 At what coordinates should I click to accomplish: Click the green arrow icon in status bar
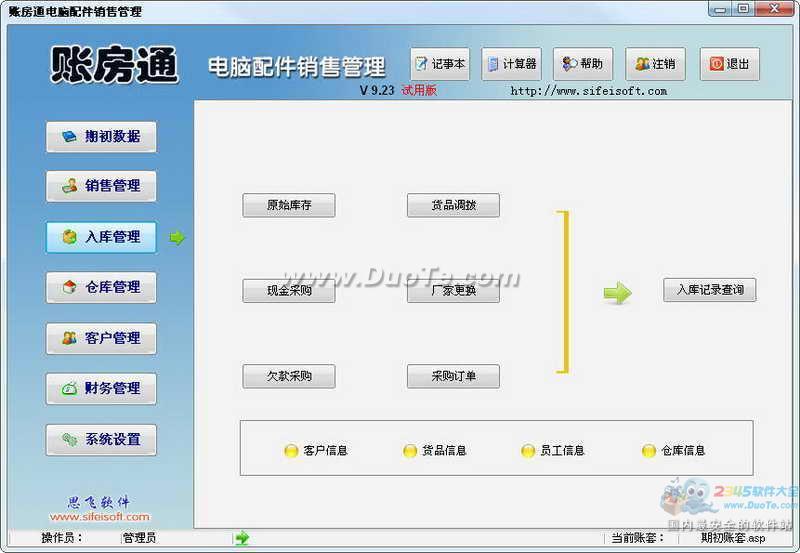pyautogui.click(x=242, y=538)
